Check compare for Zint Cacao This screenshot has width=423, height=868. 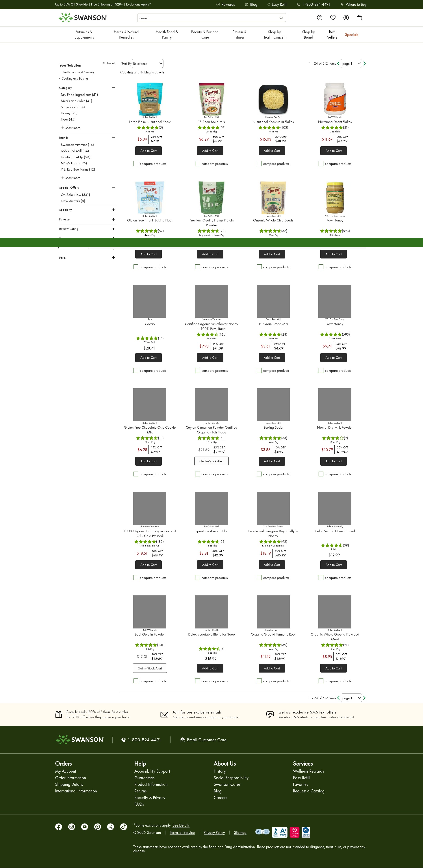(x=136, y=370)
